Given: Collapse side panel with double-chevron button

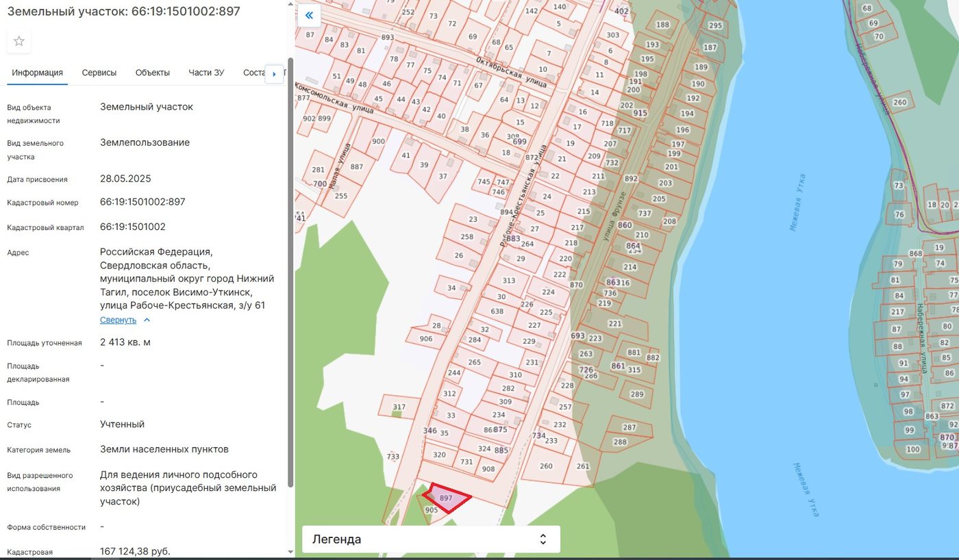Looking at the screenshot, I should [309, 15].
